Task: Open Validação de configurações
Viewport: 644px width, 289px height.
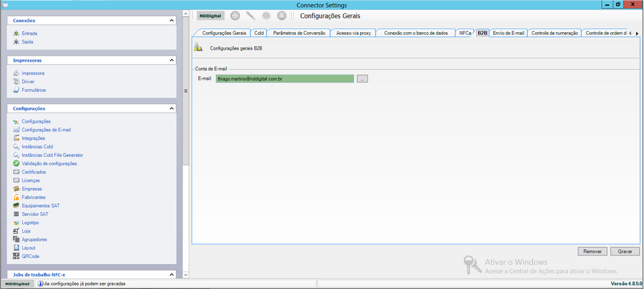Action: [49, 164]
